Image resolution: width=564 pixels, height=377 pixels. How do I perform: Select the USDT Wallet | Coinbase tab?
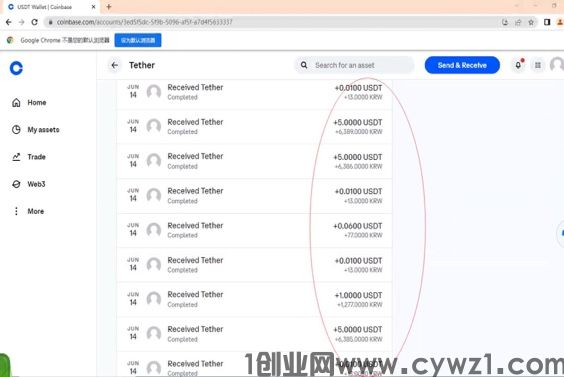pos(50,7)
